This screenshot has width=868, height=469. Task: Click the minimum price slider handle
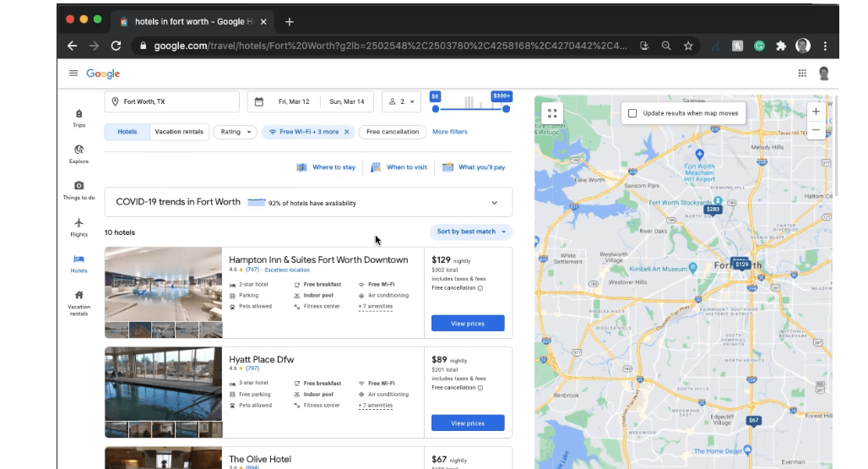click(436, 109)
